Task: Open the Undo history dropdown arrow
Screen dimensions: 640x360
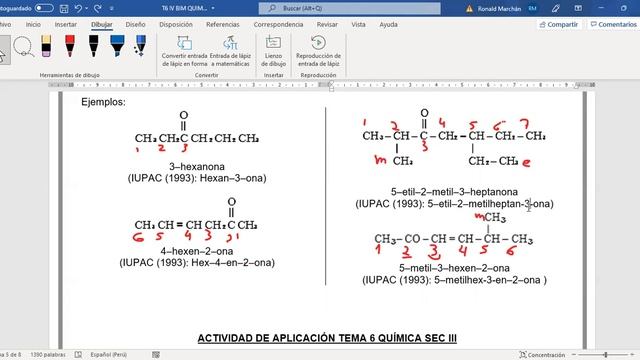Action: 87,8
